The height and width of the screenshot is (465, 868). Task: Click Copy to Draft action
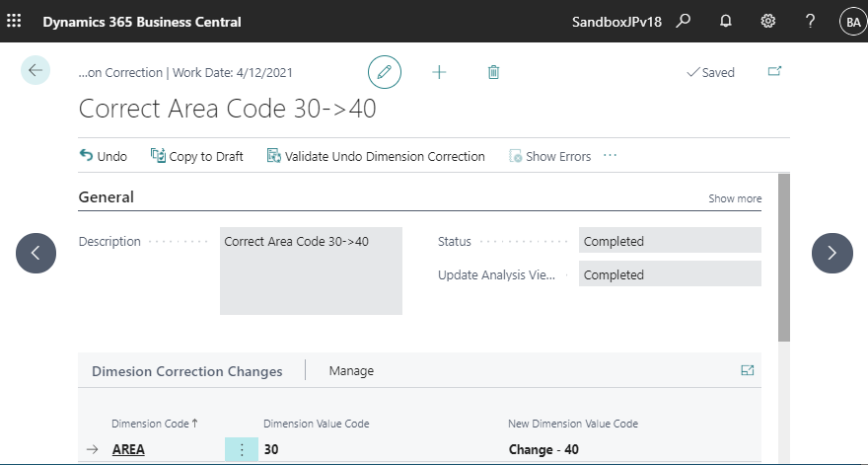pyautogui.click(x=197, y=156)
